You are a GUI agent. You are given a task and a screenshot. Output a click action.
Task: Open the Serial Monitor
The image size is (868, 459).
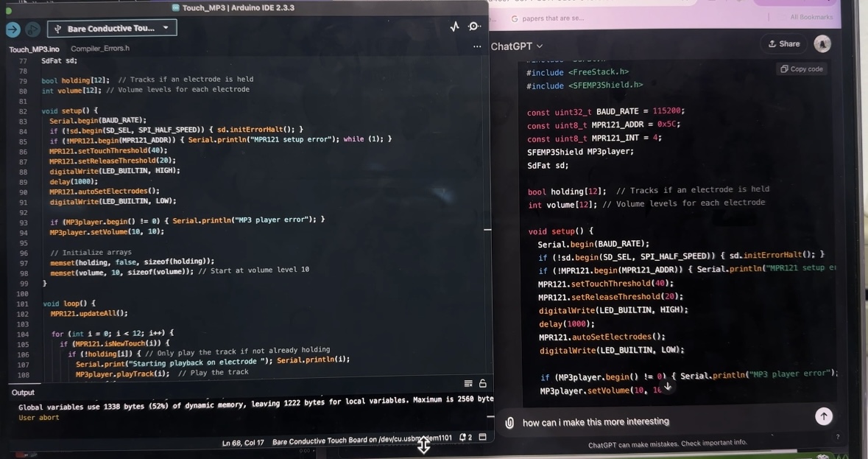475,27
